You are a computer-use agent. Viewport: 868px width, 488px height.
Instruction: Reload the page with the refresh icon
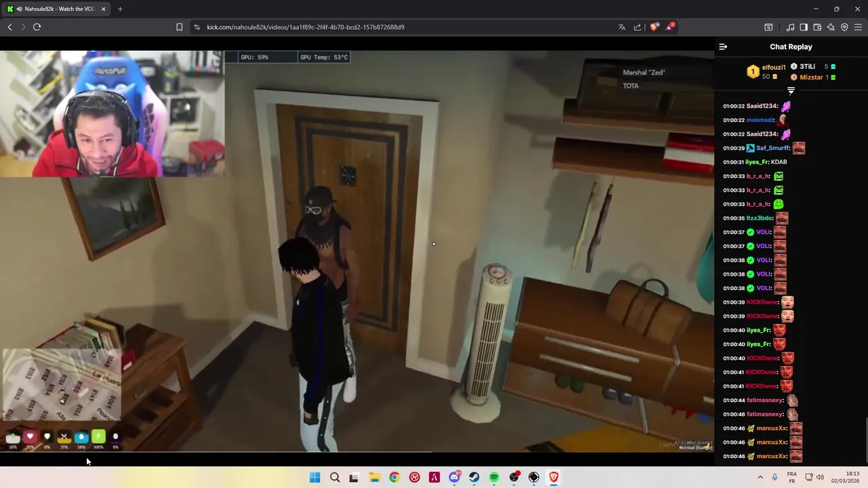[37, 27]
